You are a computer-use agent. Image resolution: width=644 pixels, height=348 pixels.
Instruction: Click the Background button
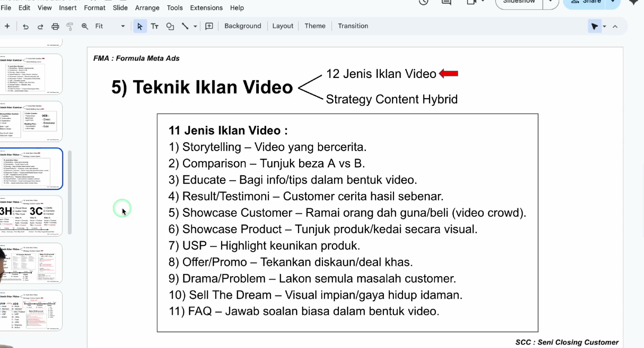tap(243, 26)
